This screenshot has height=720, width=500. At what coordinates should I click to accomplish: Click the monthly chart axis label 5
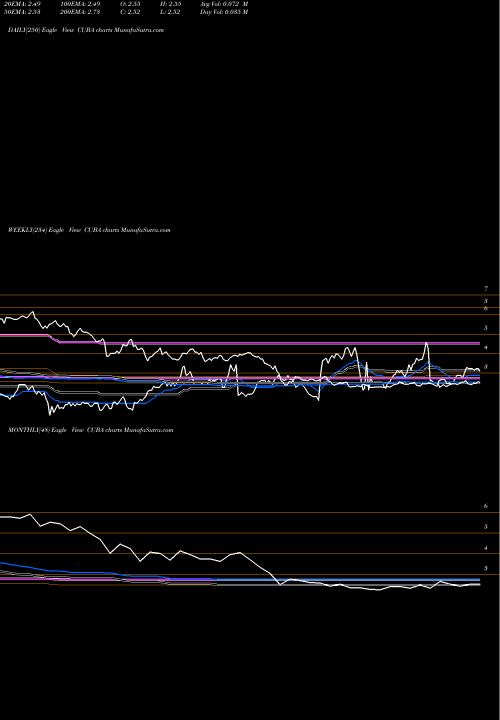click(x=486, y=527)
